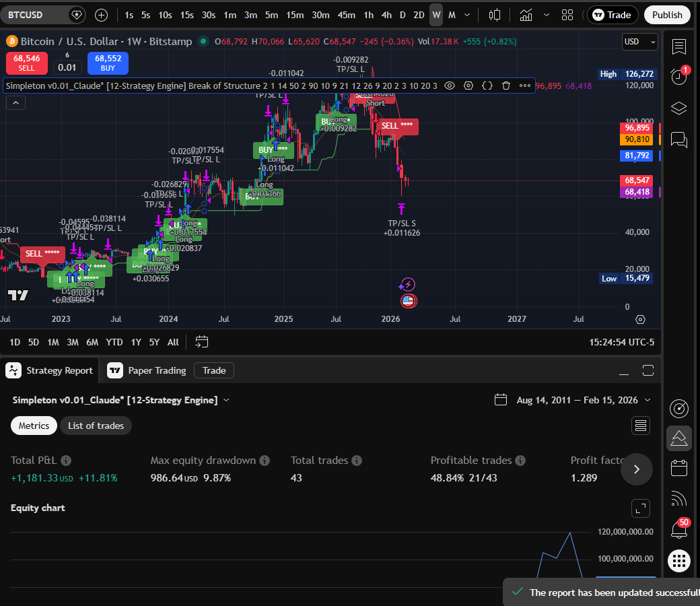Open the Alerts panel clock icon
Image resolution: width=700 pixels, height=606 pixels.
[679, 77]
